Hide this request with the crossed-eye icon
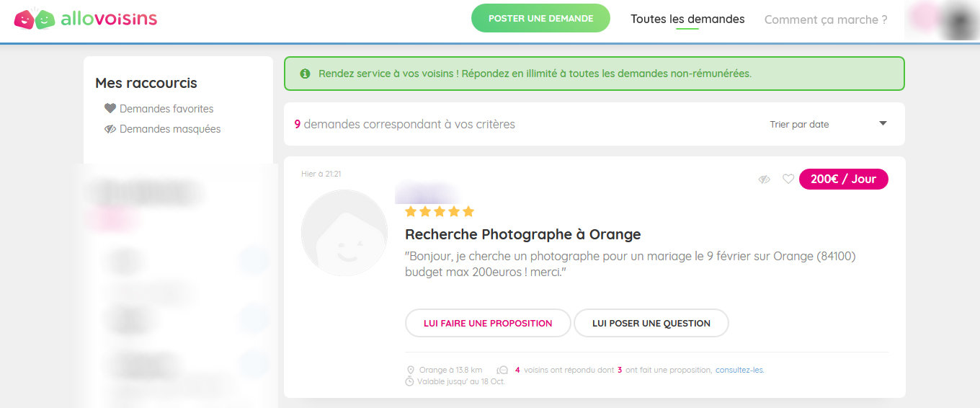Viewport: 980px width, 408px height. [765, 179]
